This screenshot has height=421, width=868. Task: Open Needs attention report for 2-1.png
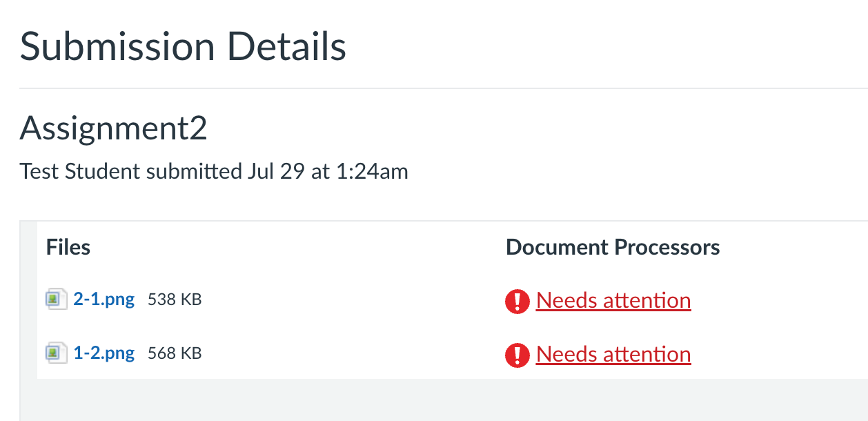click(613, 300)
